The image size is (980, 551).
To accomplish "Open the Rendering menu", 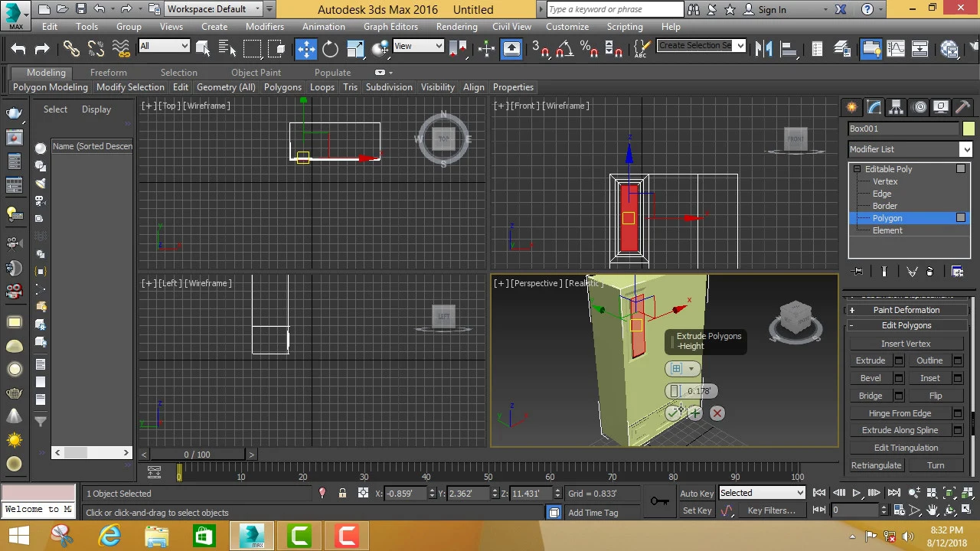I will pyautogui.click(x=457, y=27).
